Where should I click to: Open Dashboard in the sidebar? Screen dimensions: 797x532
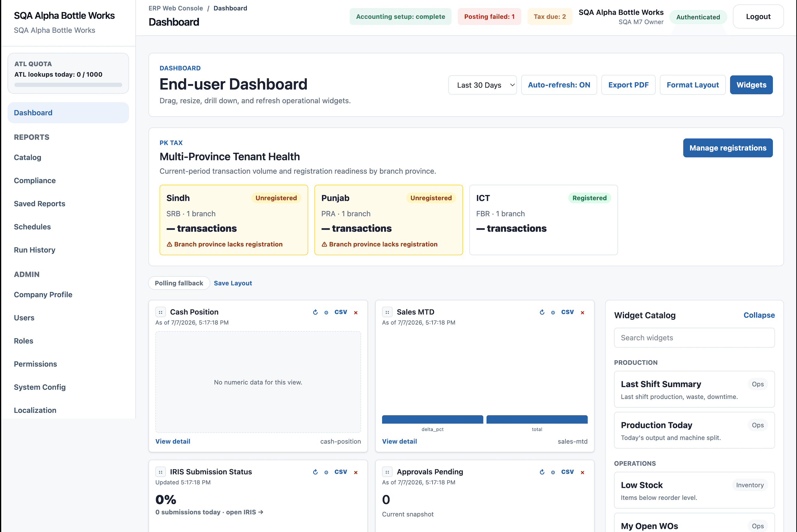point(68,113)
